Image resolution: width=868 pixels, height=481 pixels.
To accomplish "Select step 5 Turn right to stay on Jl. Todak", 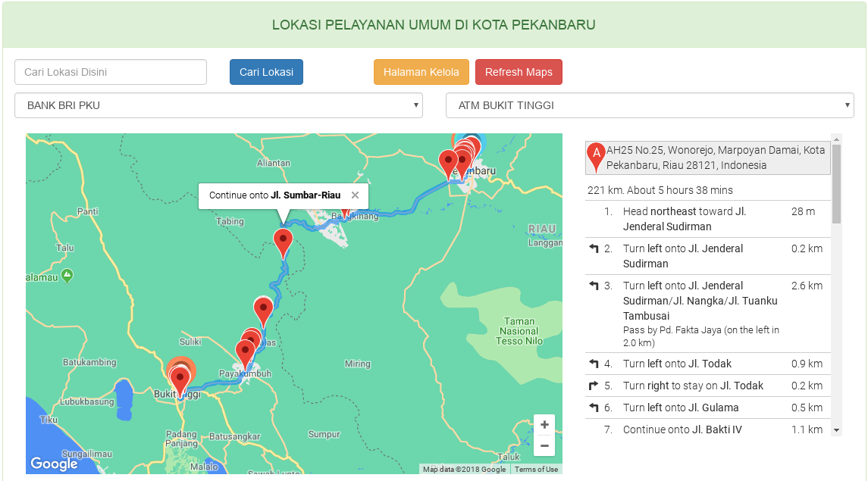I will [x=708, y=386].
